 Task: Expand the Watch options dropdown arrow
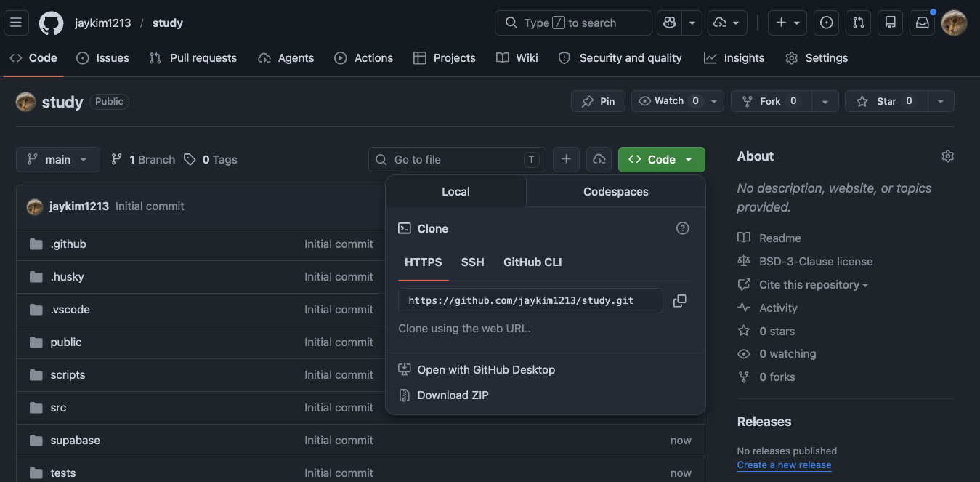click(x=714, y=101)
